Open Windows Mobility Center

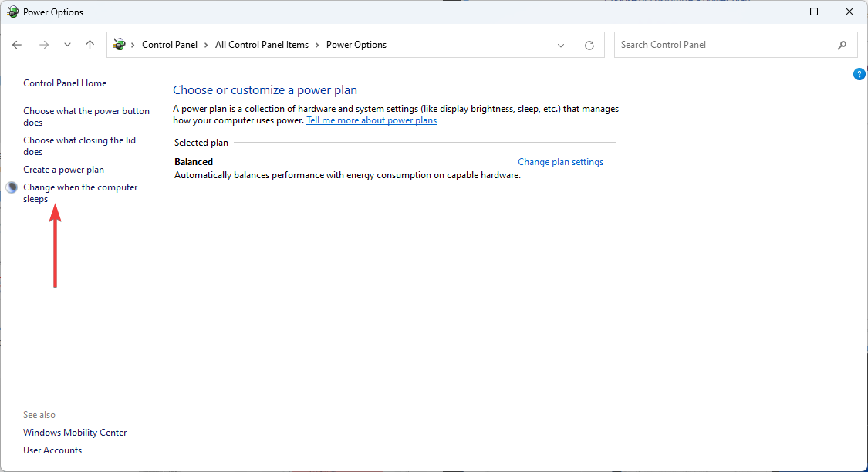click(x=75, y=432)
